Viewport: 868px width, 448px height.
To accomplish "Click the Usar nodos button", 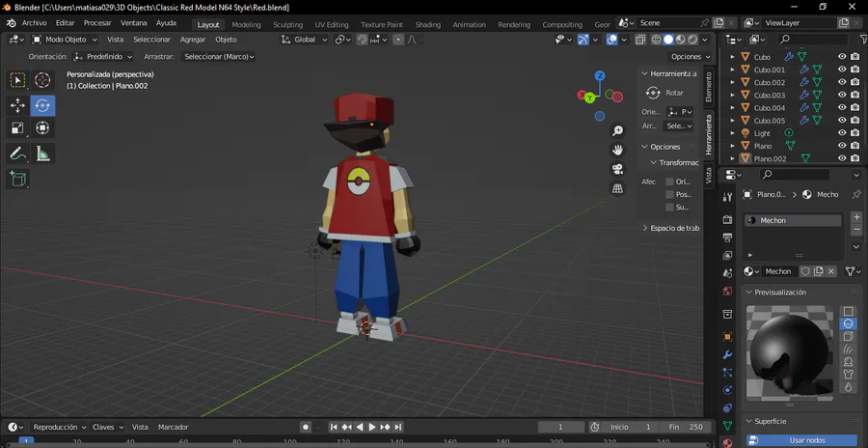I will [801, 441].
